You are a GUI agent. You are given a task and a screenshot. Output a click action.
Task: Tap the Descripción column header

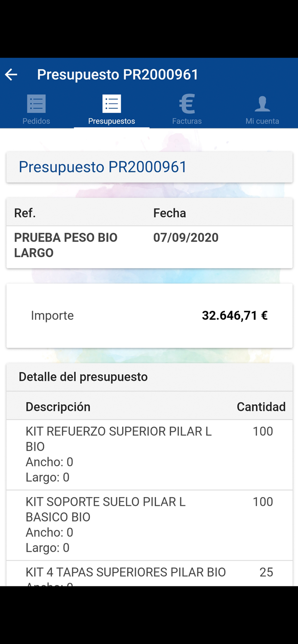click(58, 407)
